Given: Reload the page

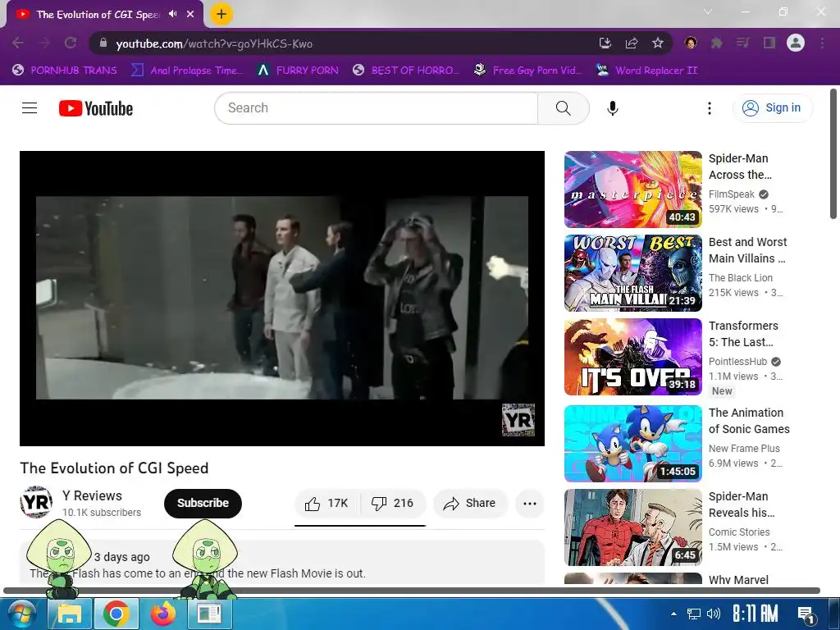Looking at the screenshot, I should (71, 43).
